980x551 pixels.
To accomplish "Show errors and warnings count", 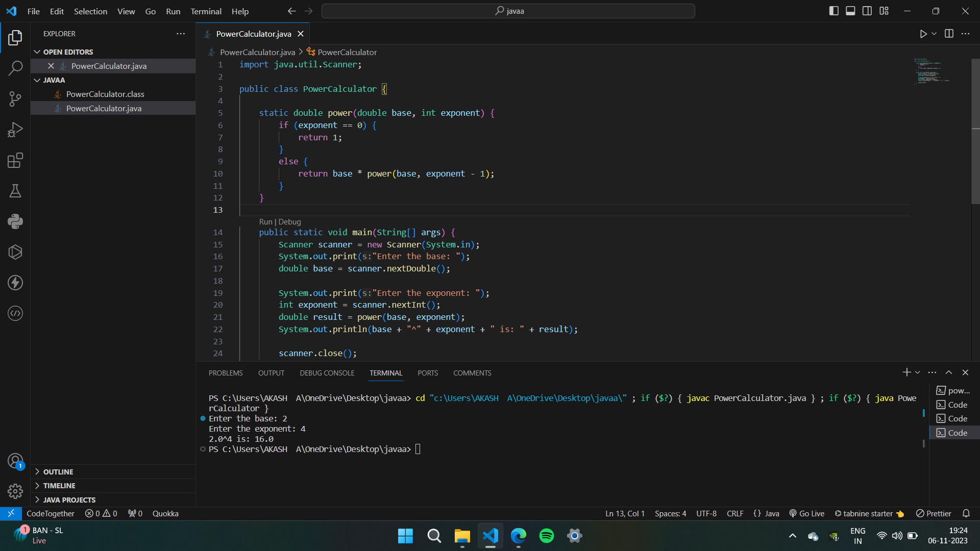I will (101, 514).
